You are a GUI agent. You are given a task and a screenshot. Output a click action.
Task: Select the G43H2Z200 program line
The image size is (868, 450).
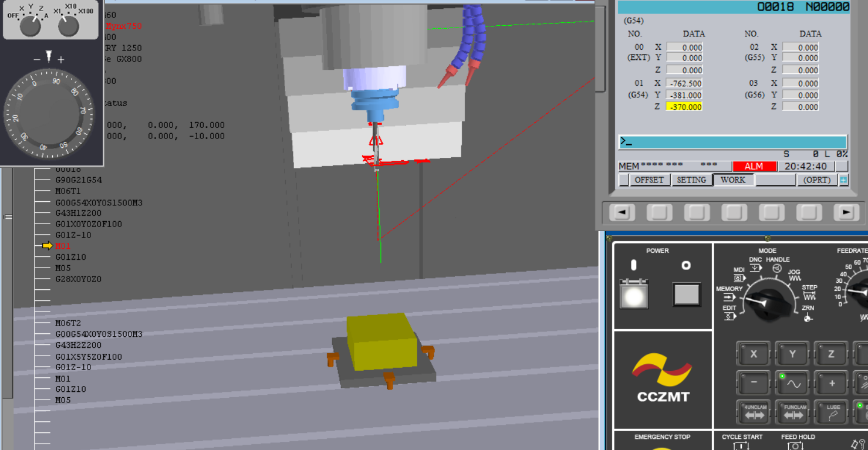click(x=79, y=346)
